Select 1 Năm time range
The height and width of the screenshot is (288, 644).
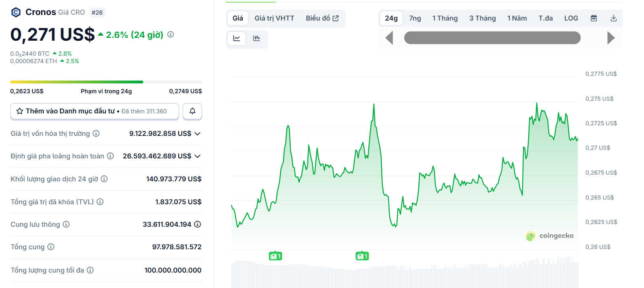(x=517, y=18)
